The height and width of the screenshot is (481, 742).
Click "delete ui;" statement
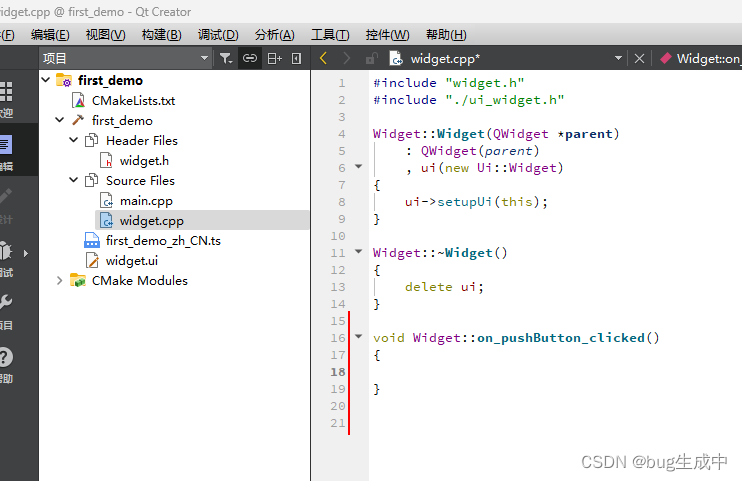click(x=444, y=287)
